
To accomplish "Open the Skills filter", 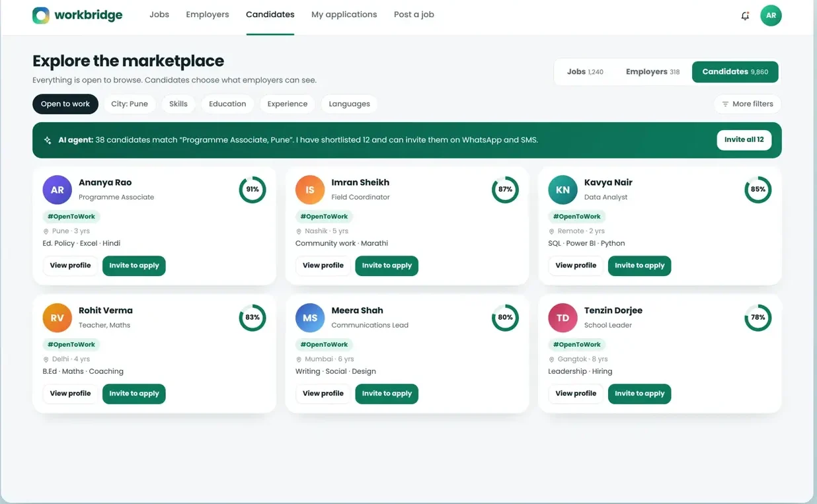I will coord(178,104).
